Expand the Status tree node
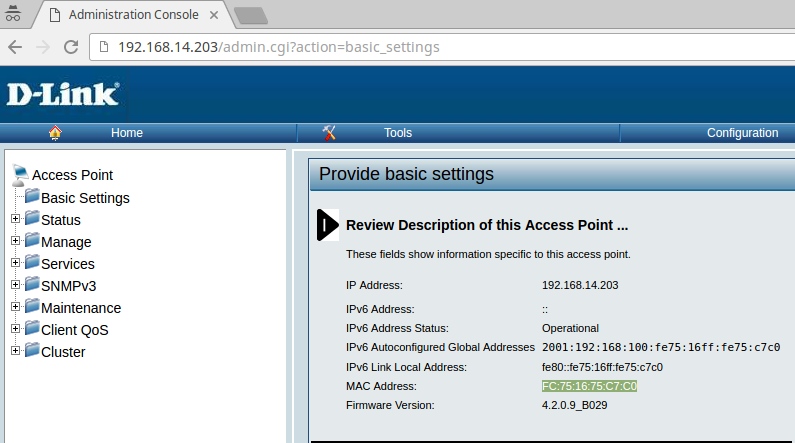The image size is (795, 443). click(x=15, y=219)
